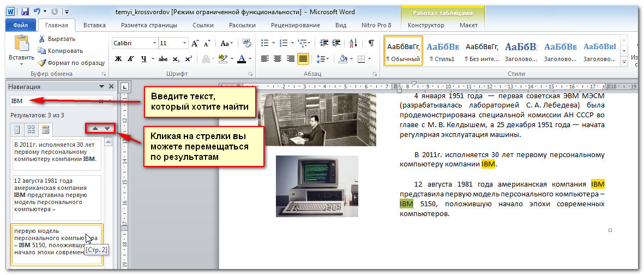
Task: Expand the Вставить paste options arrow
Action: [21, 64]
